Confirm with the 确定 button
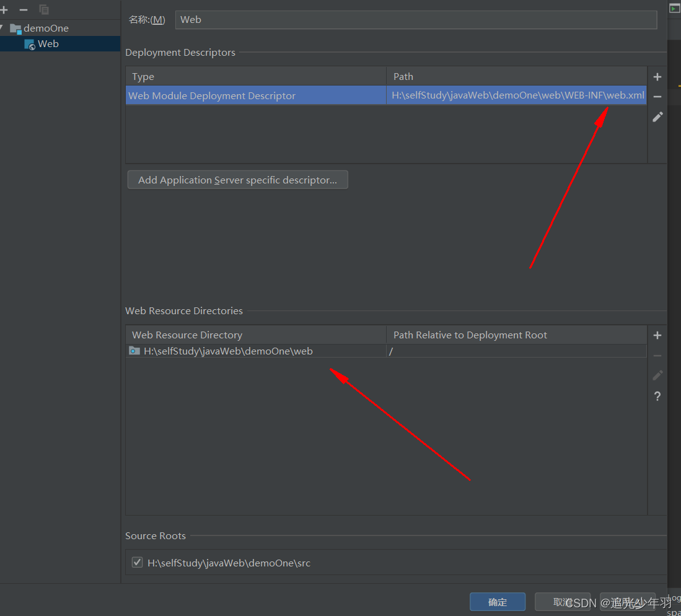The width and height of the screenshot is (681, 616). click(x=498, y=602)
